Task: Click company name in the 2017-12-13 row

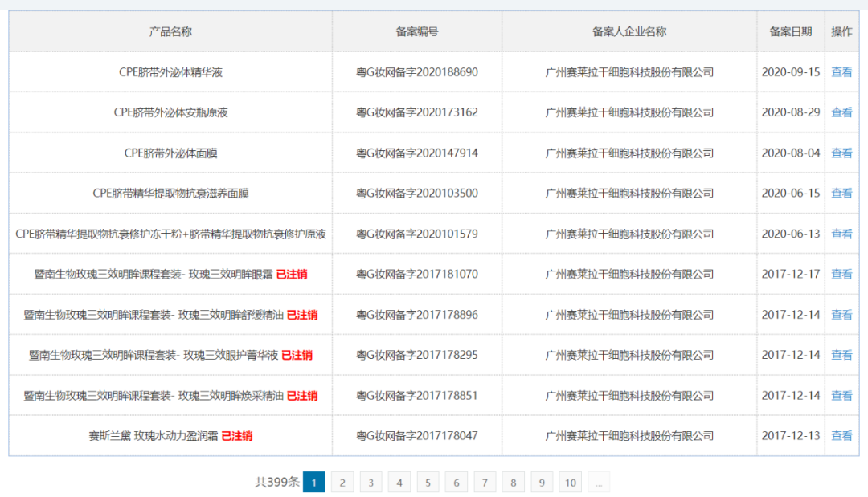Action: click(629, 436)
